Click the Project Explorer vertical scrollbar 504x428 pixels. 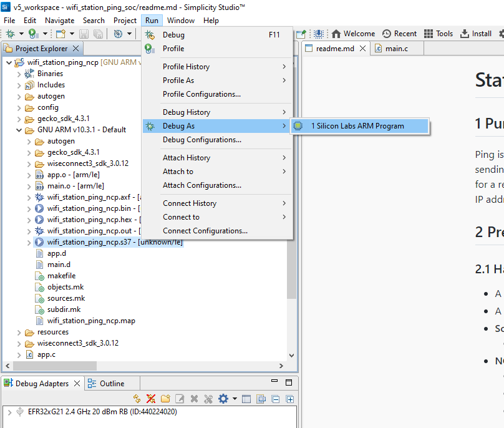291,270
